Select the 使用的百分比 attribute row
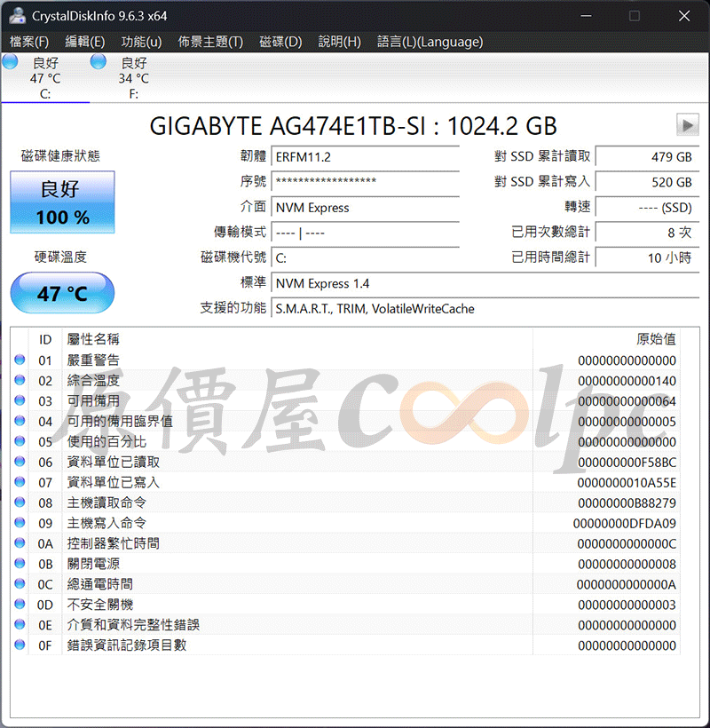The image size is (710, 728). click(345, 441)
